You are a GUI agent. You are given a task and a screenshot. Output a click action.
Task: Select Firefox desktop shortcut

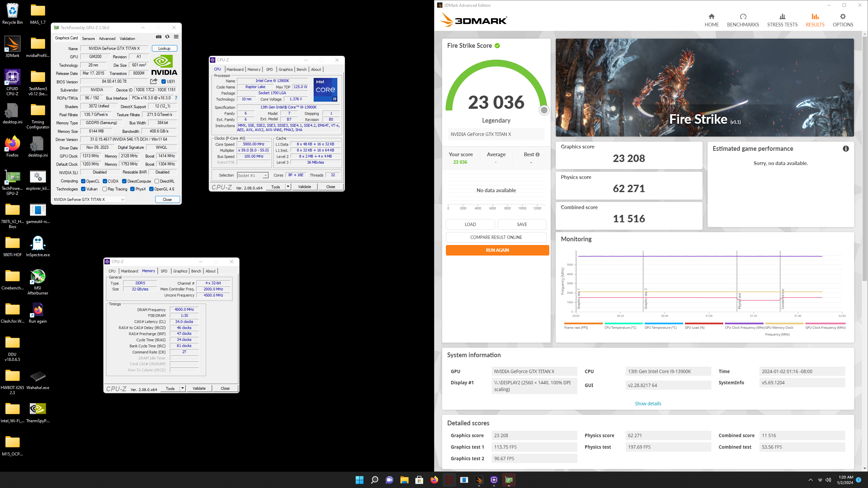pos(13,147)
